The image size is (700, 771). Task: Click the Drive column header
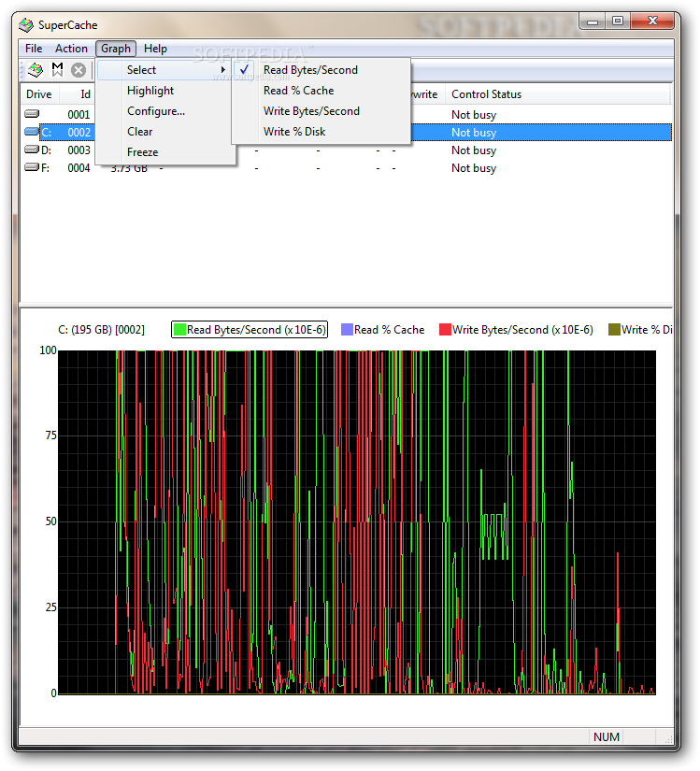tap(39, 93)
